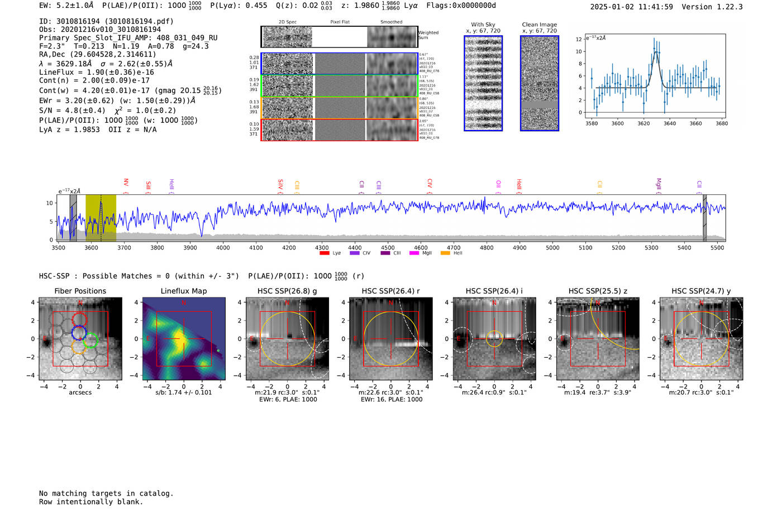Select the Gaussian line fit plot
The width and height of the screenshot is (782, 532).
(655, 76)
